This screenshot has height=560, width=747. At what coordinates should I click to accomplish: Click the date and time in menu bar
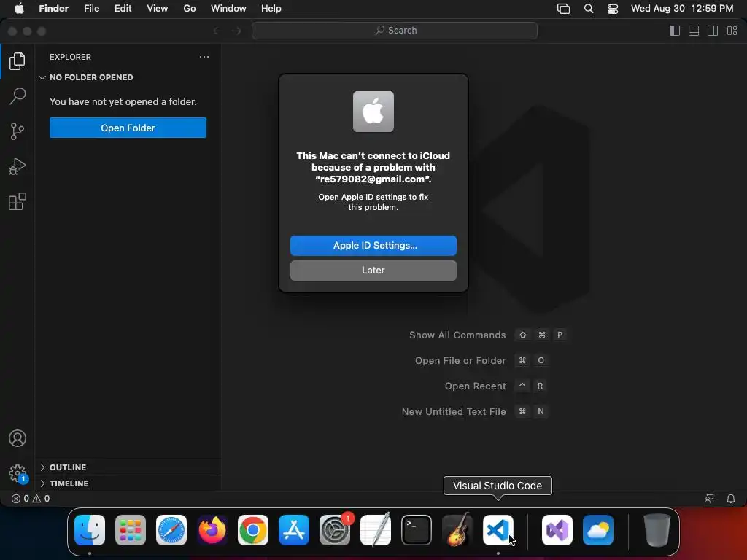[682, 9]
